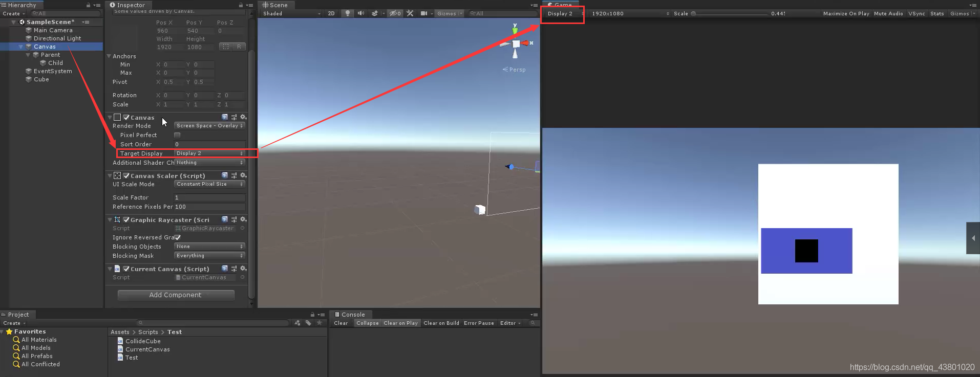Disable Graphic Raycaster component checkbox
980x377 pixels.
pyautogui.click(x=126, y=219)
